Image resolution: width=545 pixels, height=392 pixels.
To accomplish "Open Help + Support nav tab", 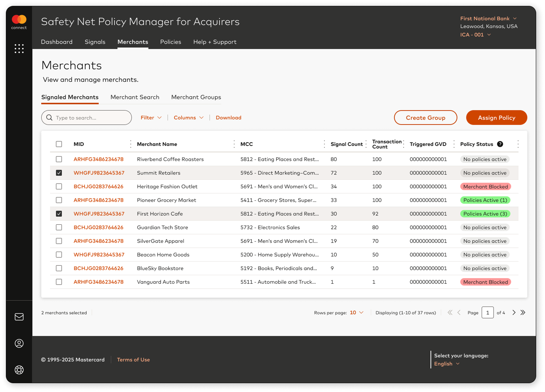I will tap(215, 42).
